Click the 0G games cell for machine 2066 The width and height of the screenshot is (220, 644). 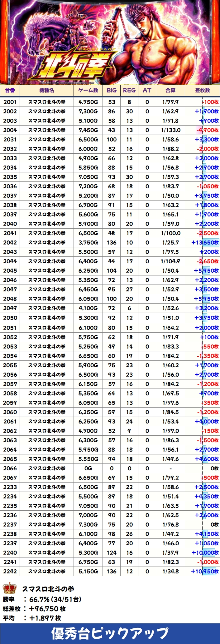(x=88, y=468)
